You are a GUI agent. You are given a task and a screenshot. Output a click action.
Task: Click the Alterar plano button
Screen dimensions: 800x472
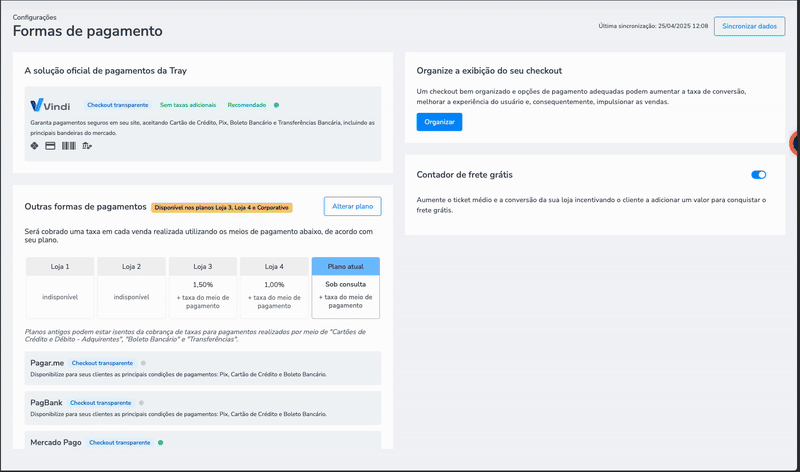tap(353, 206)
